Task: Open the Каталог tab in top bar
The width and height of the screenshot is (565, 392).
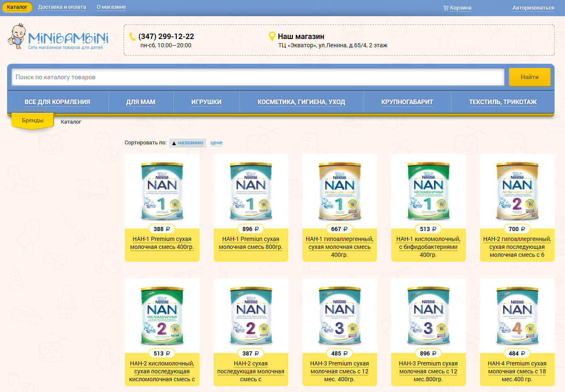Action: tap(17, 7)
